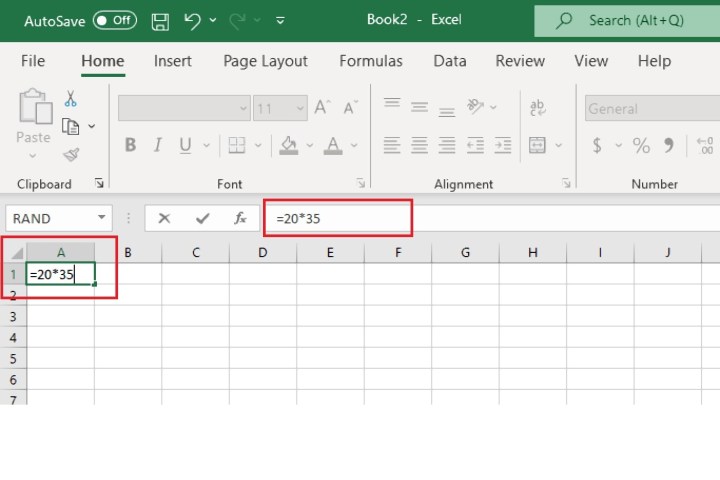Viewport: 720px width, 480px height.
Task: Cancel the formula entry with X
Action: tap(164, 218)
